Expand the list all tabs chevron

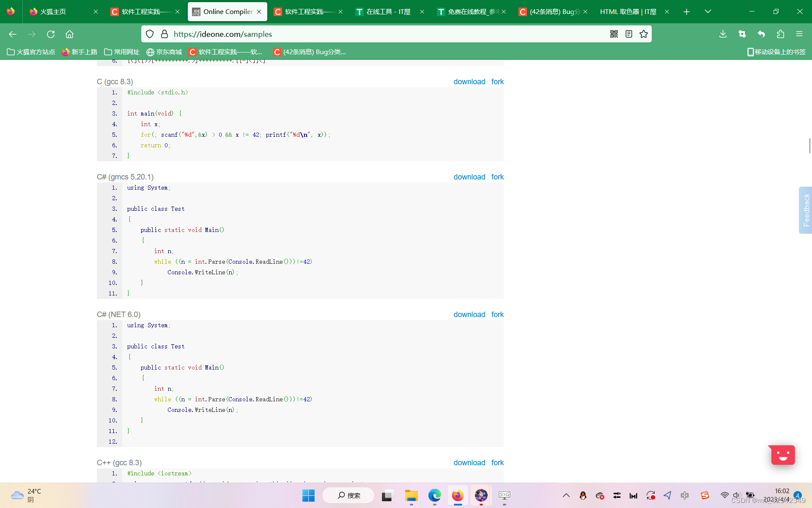click(x=708, y=11)
